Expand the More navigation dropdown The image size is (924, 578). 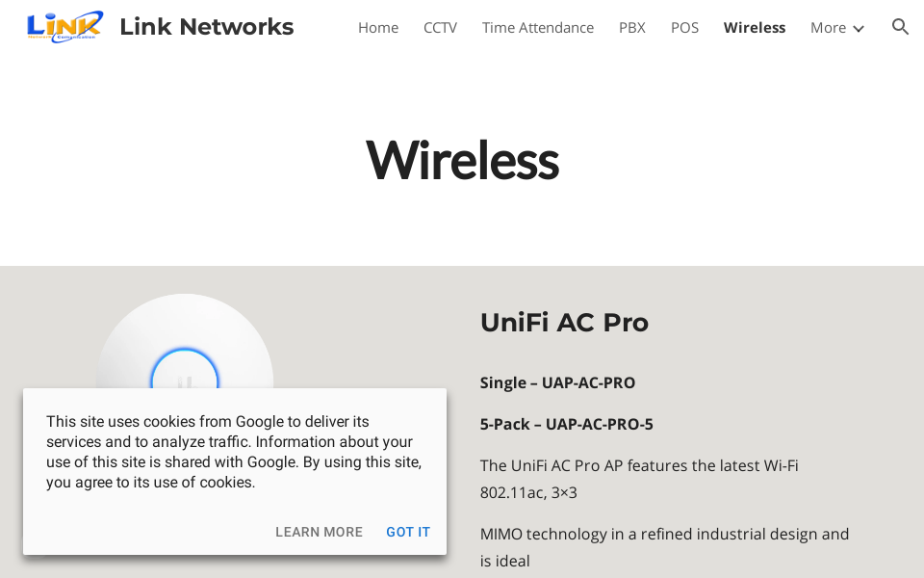pyautogui.click(x=836, y=28)
